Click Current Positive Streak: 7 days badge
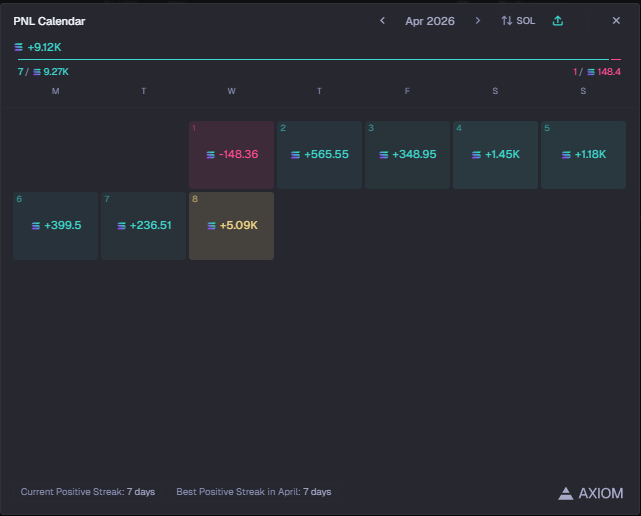Image resolution: width=641 pixels, height=516 pixels. (x=87, y=492)
